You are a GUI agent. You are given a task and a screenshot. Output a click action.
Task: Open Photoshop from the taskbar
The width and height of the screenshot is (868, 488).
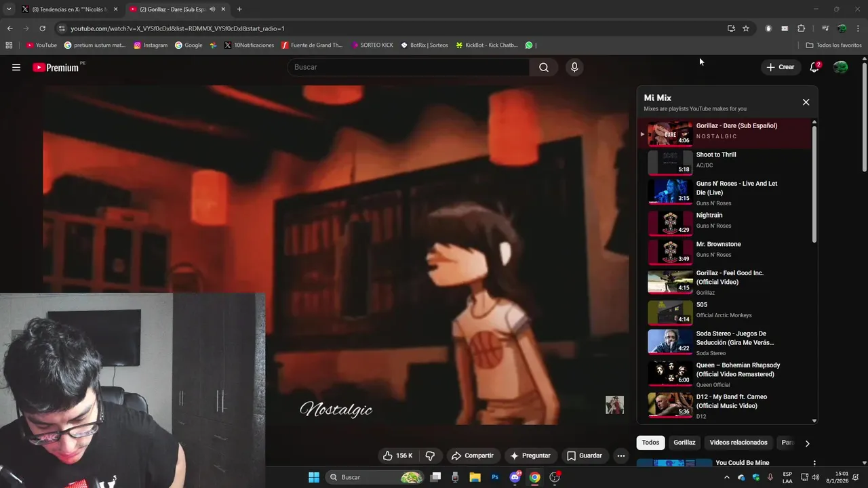click(495, 477)
